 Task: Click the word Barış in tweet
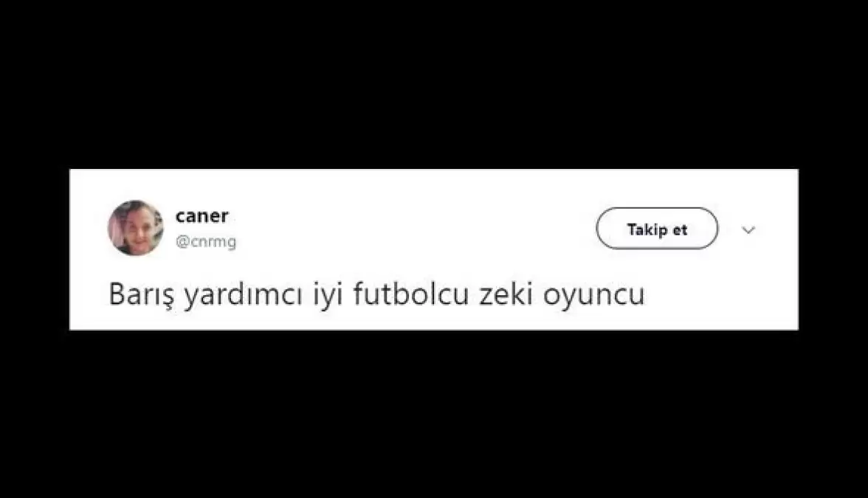tap(142, 294)
